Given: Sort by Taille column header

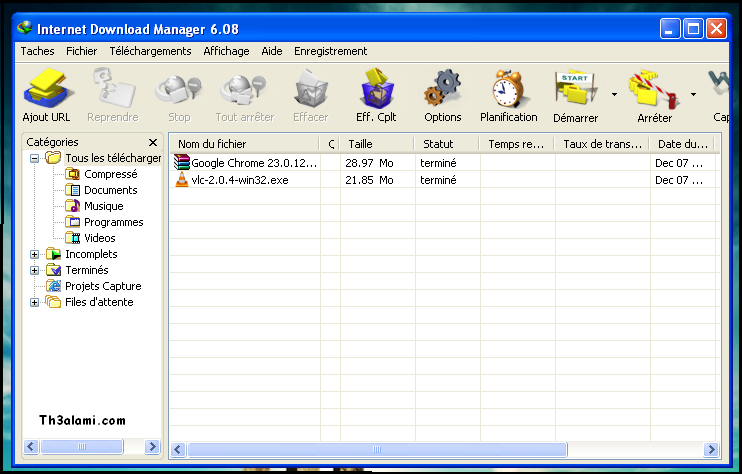Looking at the screenshot, I should pos(377,144).
